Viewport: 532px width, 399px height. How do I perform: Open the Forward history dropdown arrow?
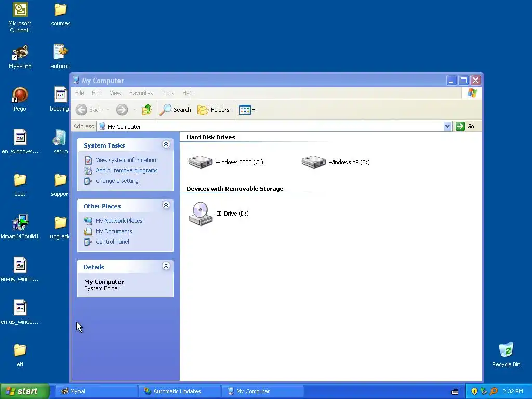tap(135, 110)
